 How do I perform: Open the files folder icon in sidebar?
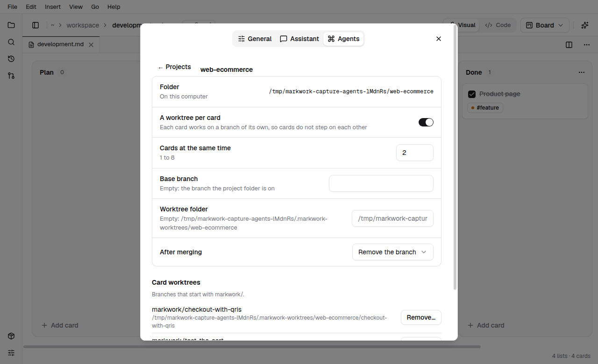coord(11,25)
